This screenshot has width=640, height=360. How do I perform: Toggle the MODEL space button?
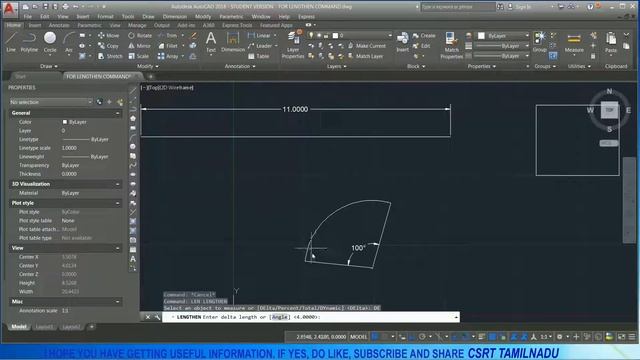pyautogui.click(x=358, y=337)
